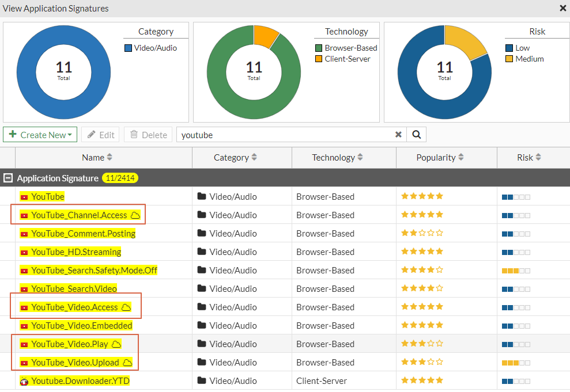Select the Youtube.Downloader.YTD signature
The image size is (570, 392).
(80, 381)
